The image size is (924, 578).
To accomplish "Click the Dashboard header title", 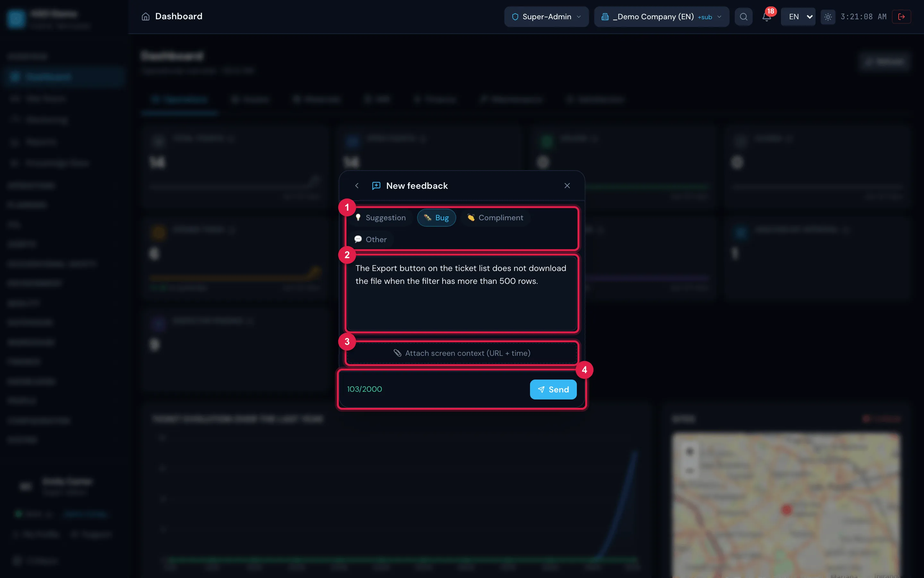I will (x=179, y=16).
